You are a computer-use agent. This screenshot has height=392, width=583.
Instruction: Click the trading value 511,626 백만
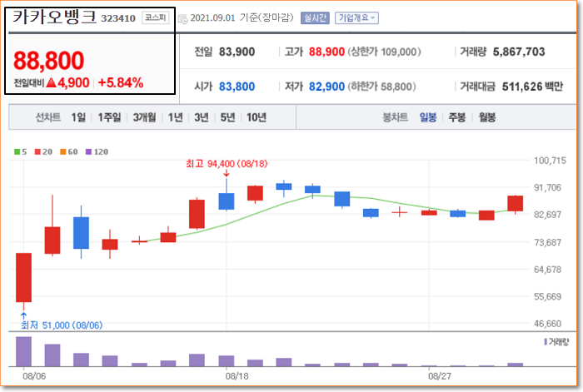[532, 87]
